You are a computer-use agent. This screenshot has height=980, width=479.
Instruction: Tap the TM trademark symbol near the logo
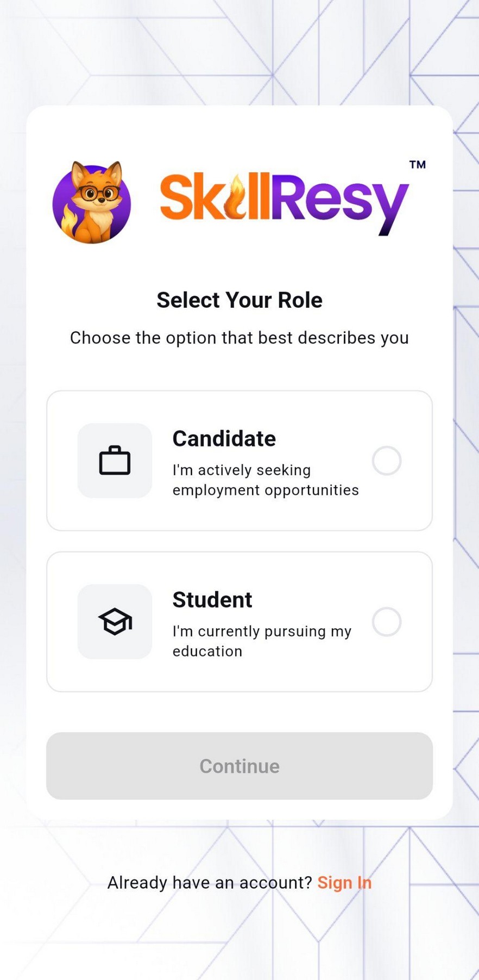(x=417, y=164)
